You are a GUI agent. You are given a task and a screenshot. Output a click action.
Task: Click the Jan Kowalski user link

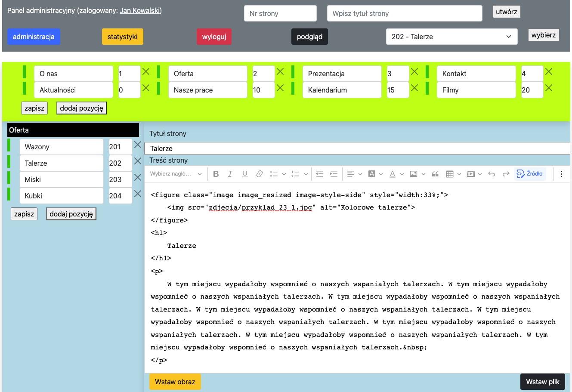click(x=140, y=10)
